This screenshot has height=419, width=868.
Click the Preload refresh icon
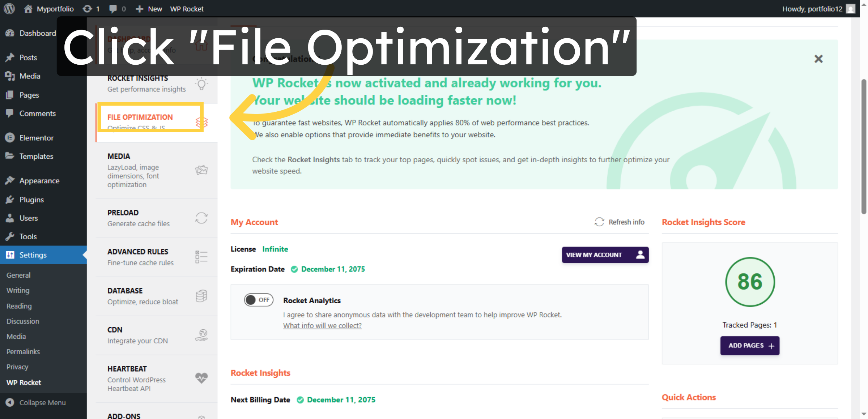201,218
